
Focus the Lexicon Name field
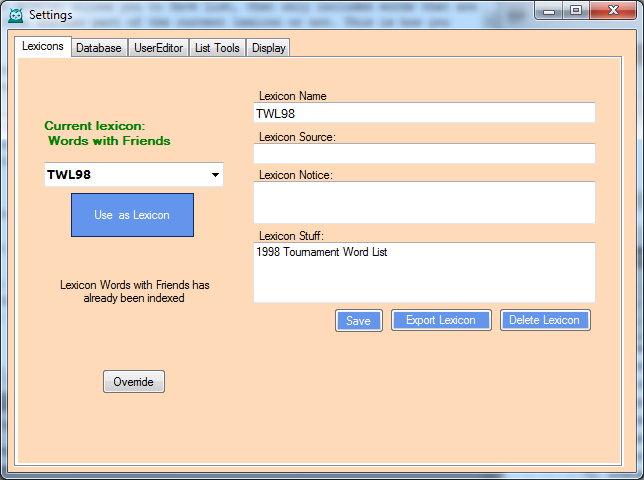click(424, 113)
